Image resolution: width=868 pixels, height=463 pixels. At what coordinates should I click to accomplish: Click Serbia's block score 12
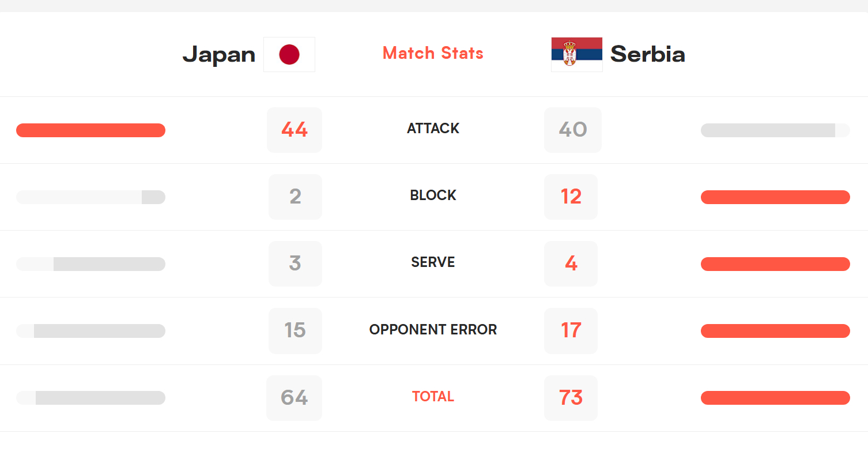click(x=571, y=197)
